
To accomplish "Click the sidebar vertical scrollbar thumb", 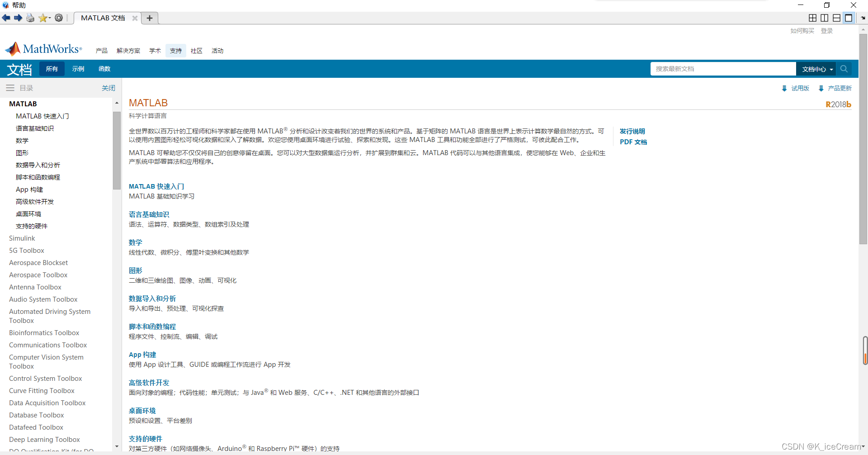I will coord(117,150).
